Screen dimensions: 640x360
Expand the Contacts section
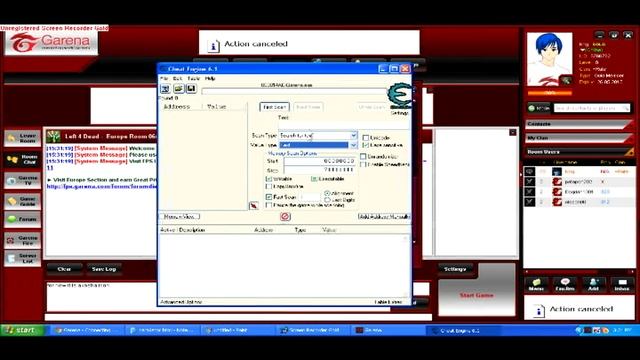(x=578, y=124)
